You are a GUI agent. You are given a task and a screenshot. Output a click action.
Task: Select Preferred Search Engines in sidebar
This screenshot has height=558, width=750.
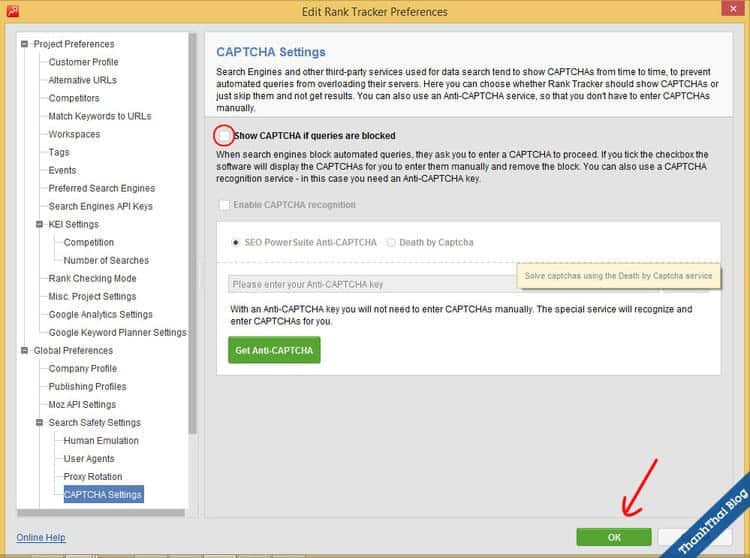(101, 188)
